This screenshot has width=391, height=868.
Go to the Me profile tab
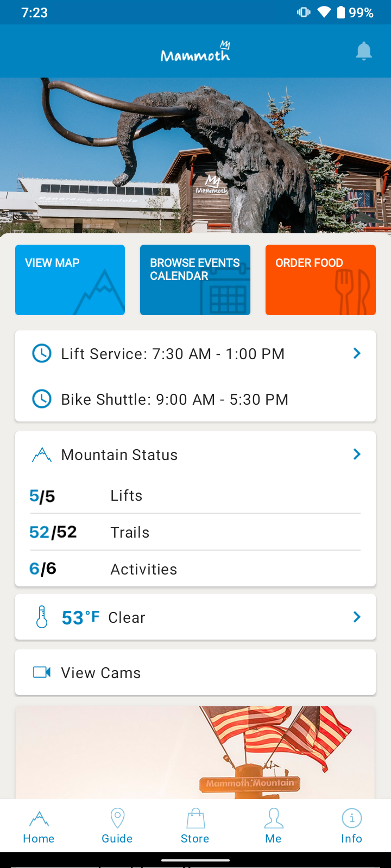click(x=273, y=826)
